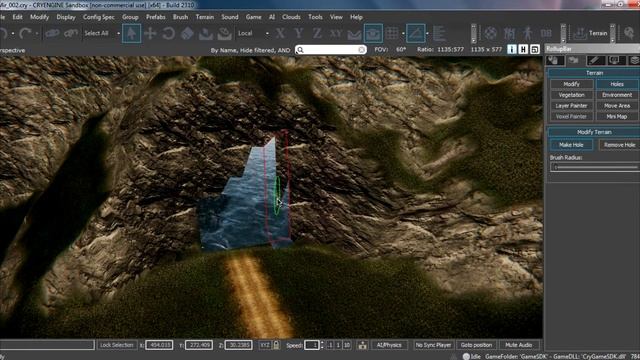This screenshot has height=360, width=640.
Task: Toggle Follow Terrain and Snap to Objects
Action: click(x=373, y=33)
